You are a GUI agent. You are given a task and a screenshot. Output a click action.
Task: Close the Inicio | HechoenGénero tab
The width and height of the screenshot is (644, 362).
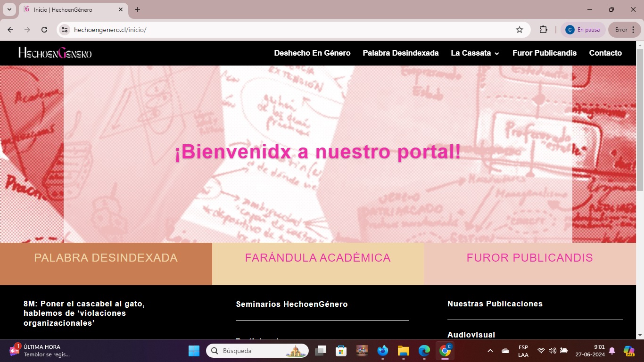pyautogui.click(x=121, y=9)
